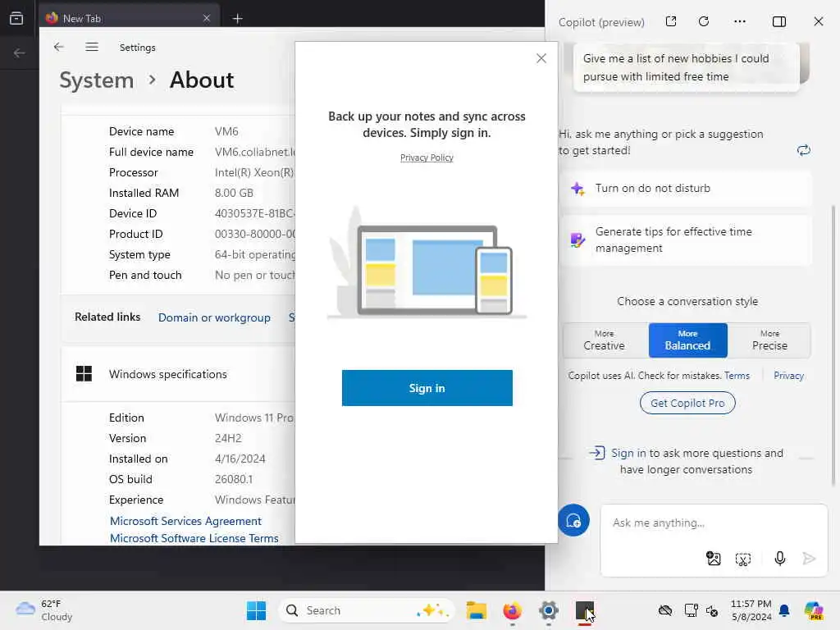Open a new browser tab
The height and width of the screenshot is (630, 840).
point(237,19)
